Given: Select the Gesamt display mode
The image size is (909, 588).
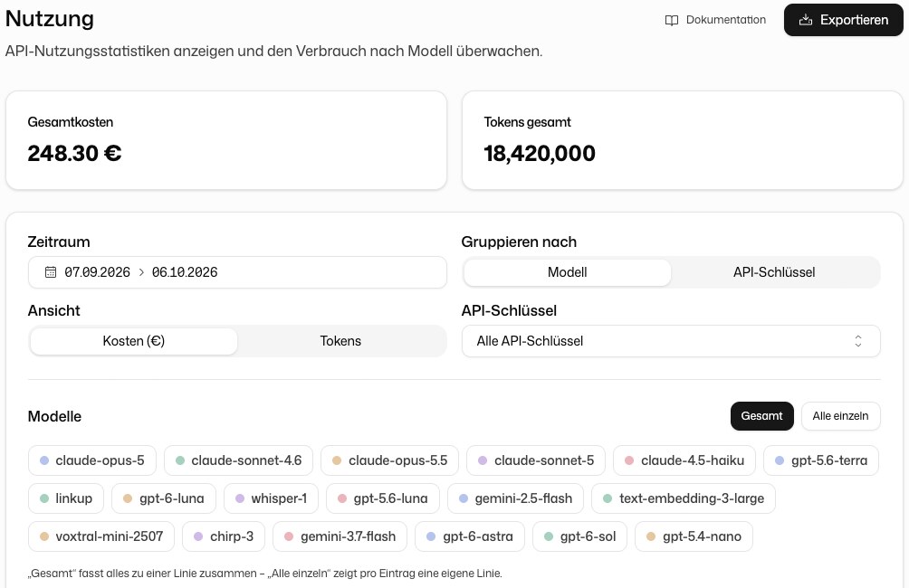Looking at the screenshot, I should click(x=761, y=416).
